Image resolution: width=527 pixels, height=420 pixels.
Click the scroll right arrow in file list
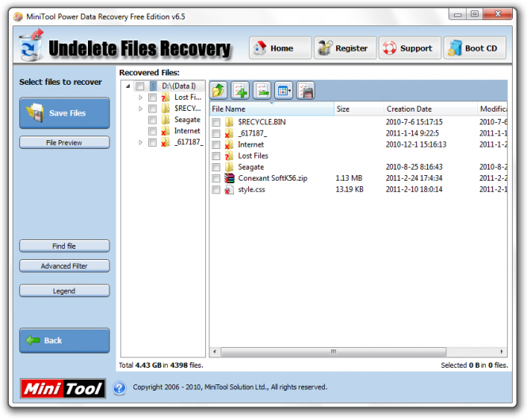click(502, 352)
